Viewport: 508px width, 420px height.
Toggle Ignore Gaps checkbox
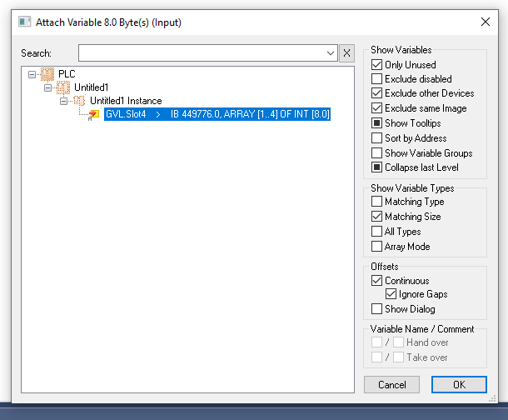[x=391, y=294]
